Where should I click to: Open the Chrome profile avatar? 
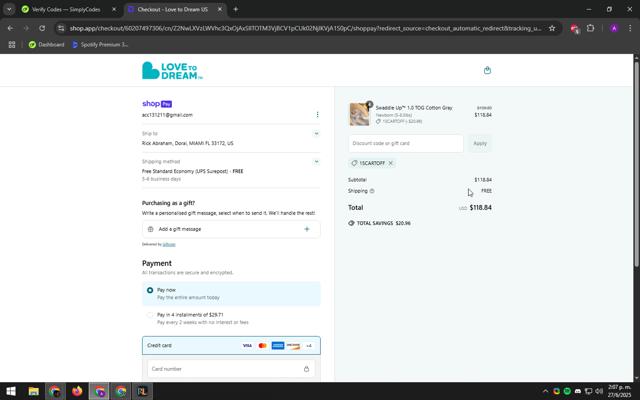point(613,28)
